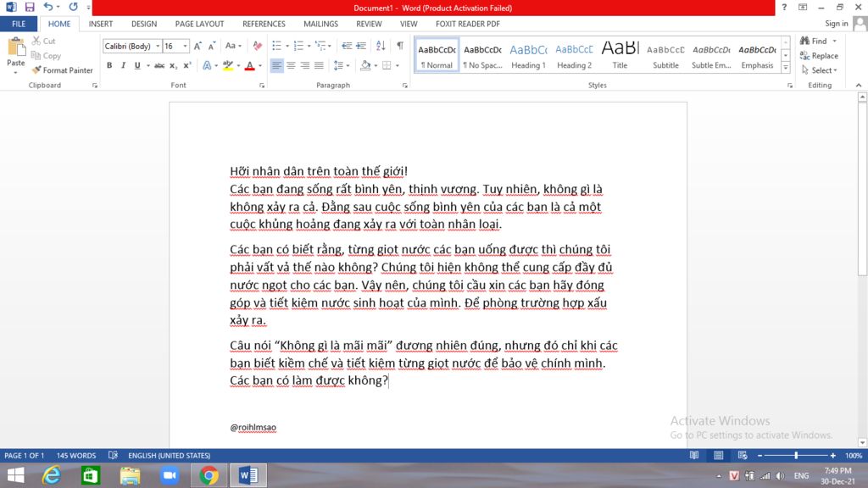The width and height of the screenshot is (868, 488).
Task: Click the Redo/Repeat icon
Action: pyautogui.click(x=73, y=7)
